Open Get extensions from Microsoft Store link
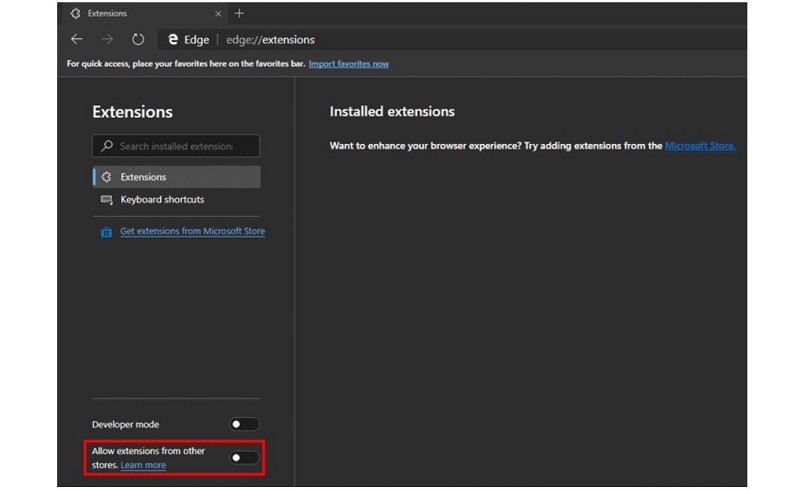Viewport: 800px width, 490px height. [x=192, y=231]
